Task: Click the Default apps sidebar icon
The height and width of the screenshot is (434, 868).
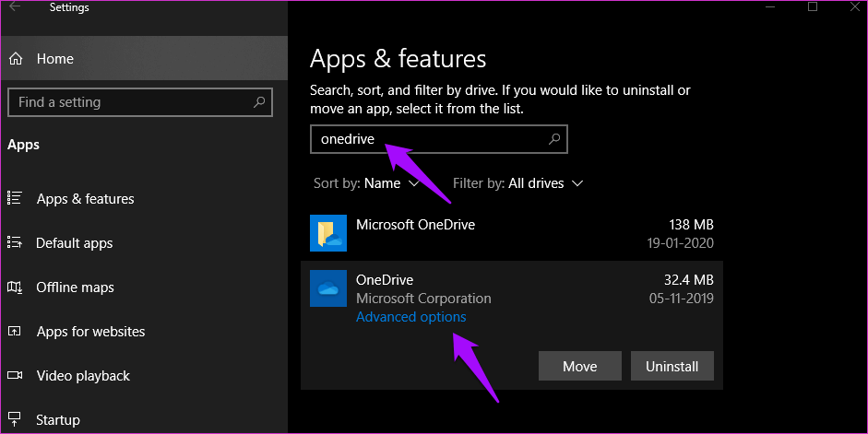Action: 15,242
